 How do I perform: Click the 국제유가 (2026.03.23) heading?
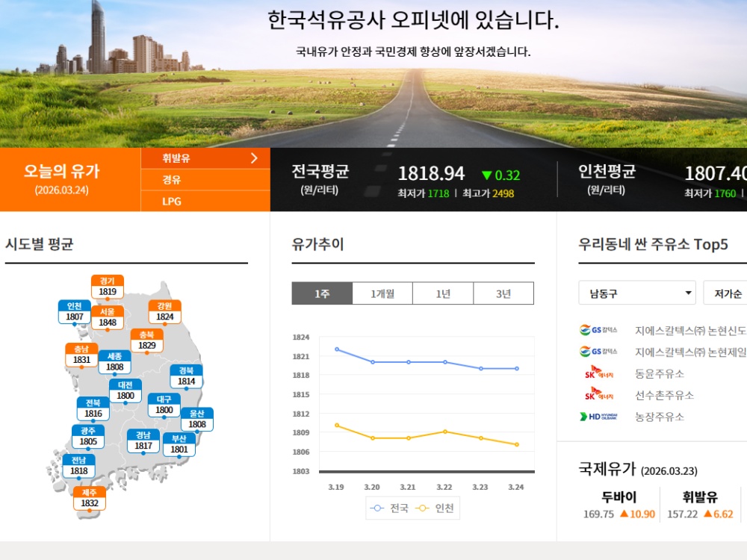pyautogui.click(x=638, y=469)
